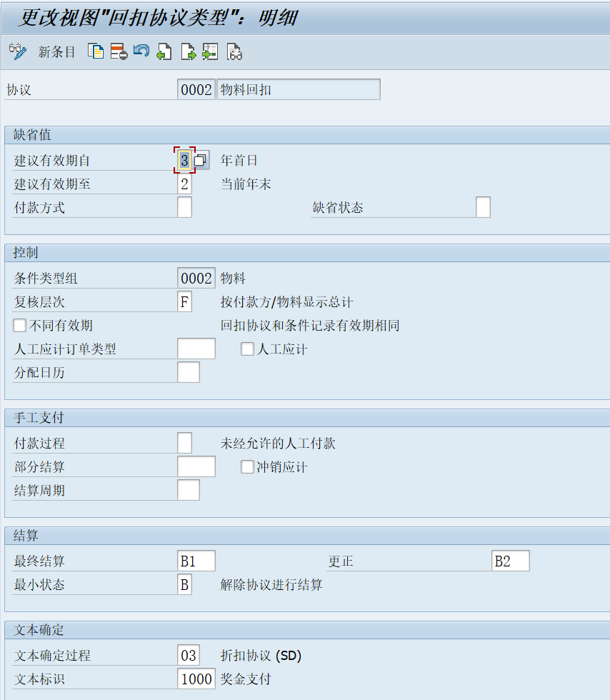Click the 回扣协议和条件记录有效期相同 text
Viewport: 610px width, 700px height.
[x=310, y=326]
